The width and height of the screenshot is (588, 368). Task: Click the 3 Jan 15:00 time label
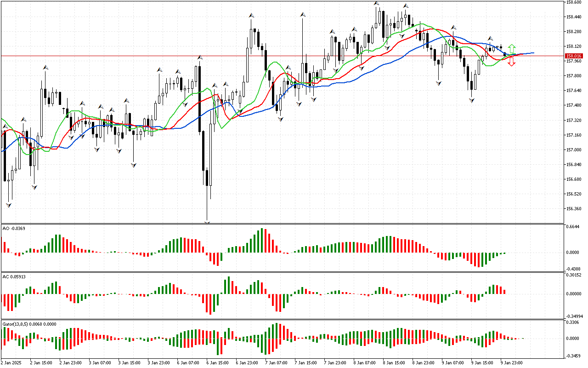pos(129,362)
